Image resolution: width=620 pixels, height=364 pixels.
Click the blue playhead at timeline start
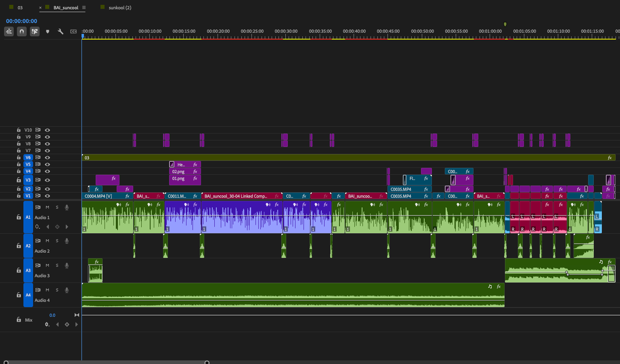click(x=83, y=36)
